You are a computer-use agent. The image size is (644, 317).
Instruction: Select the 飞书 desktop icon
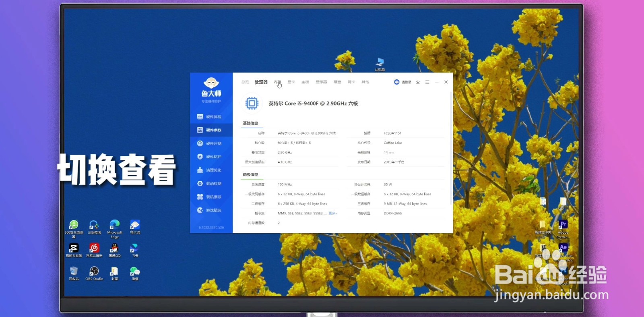click(135, 250)
